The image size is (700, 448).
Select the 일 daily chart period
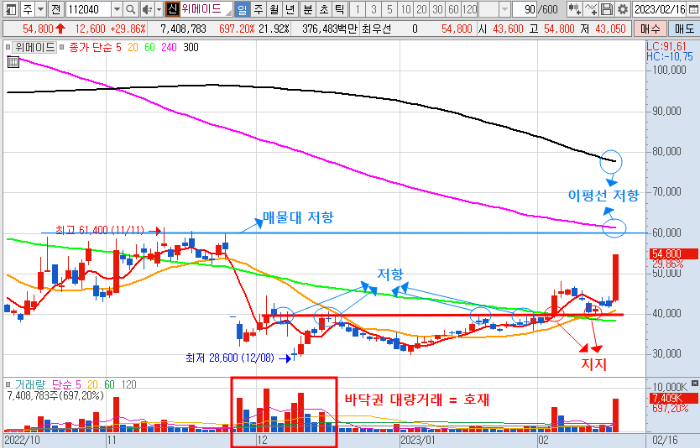242,9
